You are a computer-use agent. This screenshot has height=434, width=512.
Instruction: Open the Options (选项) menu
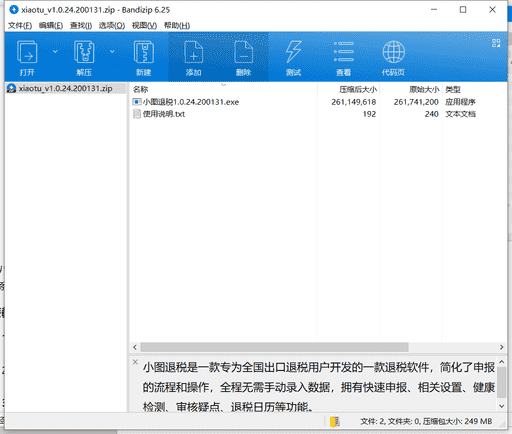click(x=112, y=25)
